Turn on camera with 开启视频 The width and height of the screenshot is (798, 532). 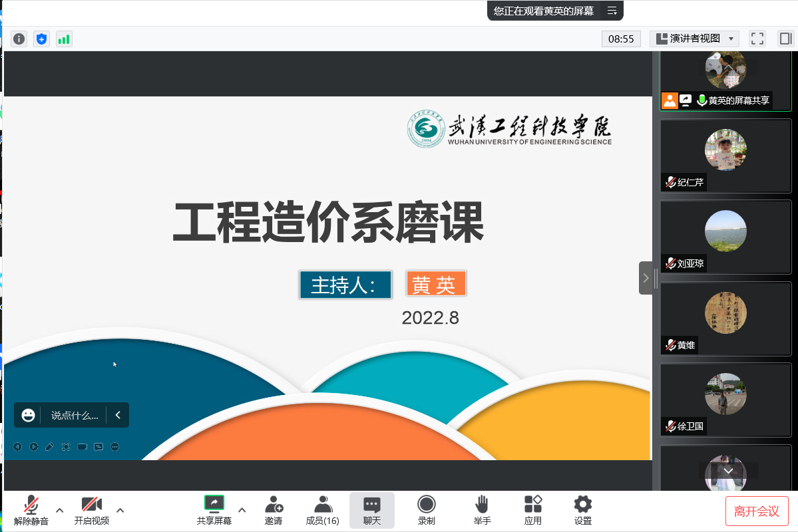(x=91, y=510)
